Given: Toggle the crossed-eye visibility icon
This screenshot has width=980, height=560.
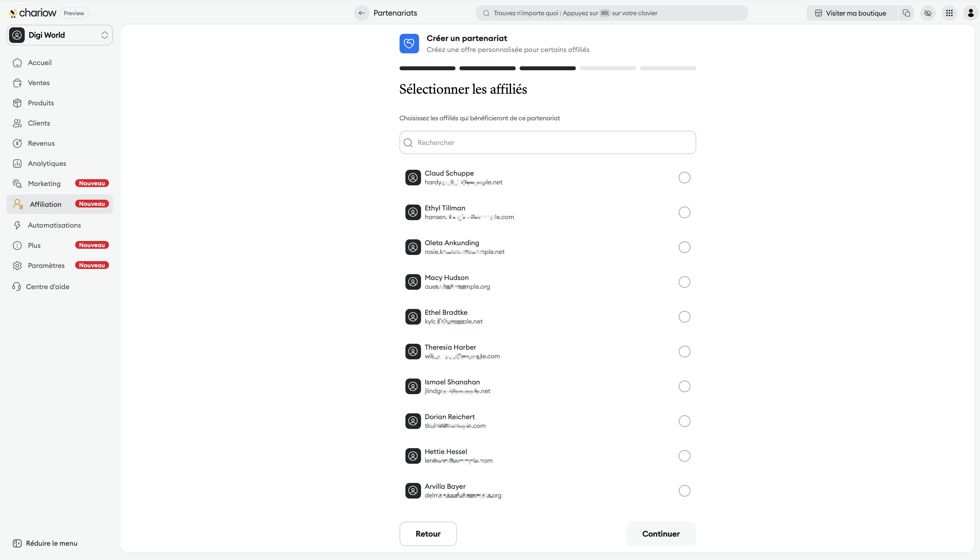Looking at the screenshot, I should (x=928, y=13).
